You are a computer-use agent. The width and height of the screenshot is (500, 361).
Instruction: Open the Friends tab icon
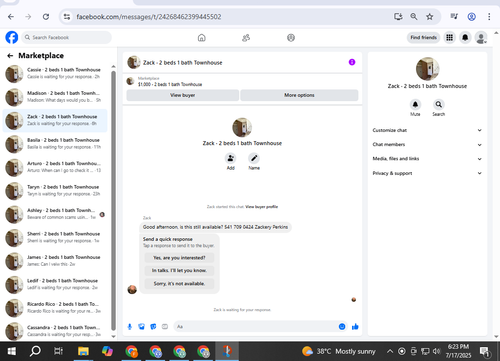coord(246,38)
